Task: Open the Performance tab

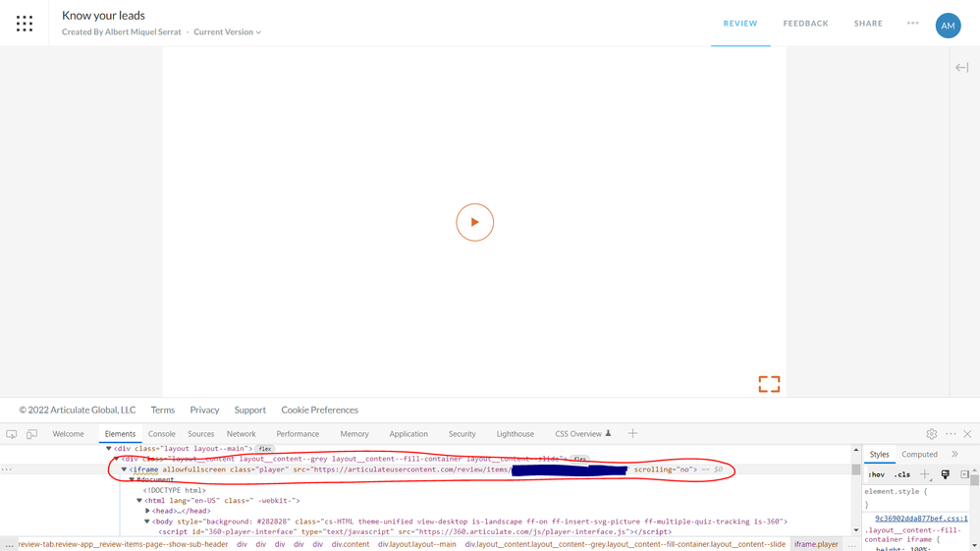Action: [x=298, y=434]
